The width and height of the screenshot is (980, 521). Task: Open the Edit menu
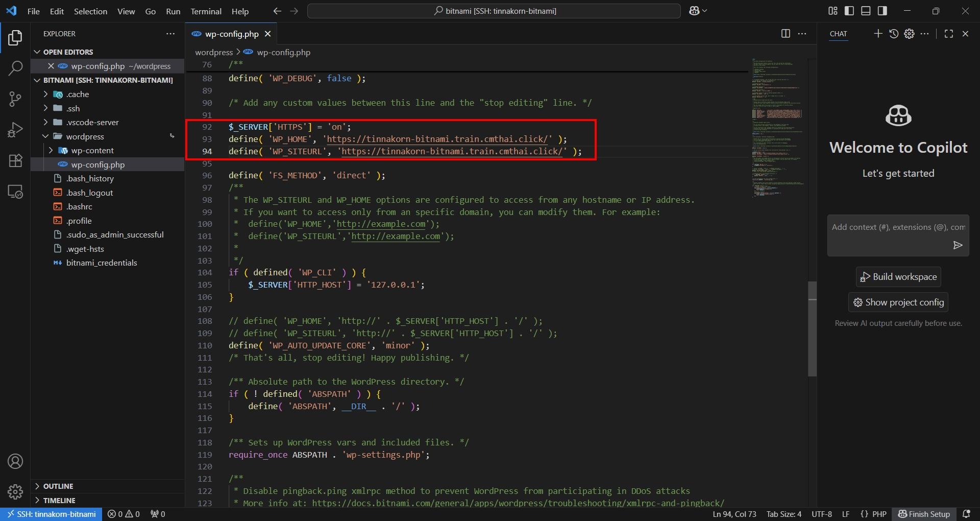[x=57, y=11]
